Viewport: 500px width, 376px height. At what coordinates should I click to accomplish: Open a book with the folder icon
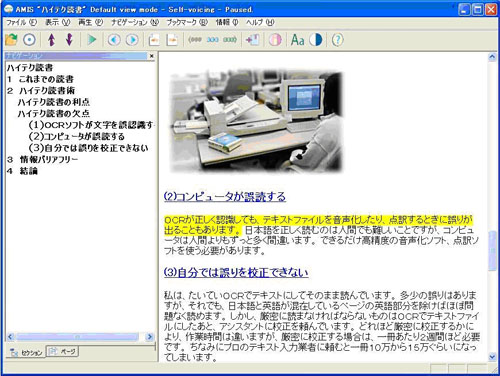pyautogui.click(x=11, y=40)
